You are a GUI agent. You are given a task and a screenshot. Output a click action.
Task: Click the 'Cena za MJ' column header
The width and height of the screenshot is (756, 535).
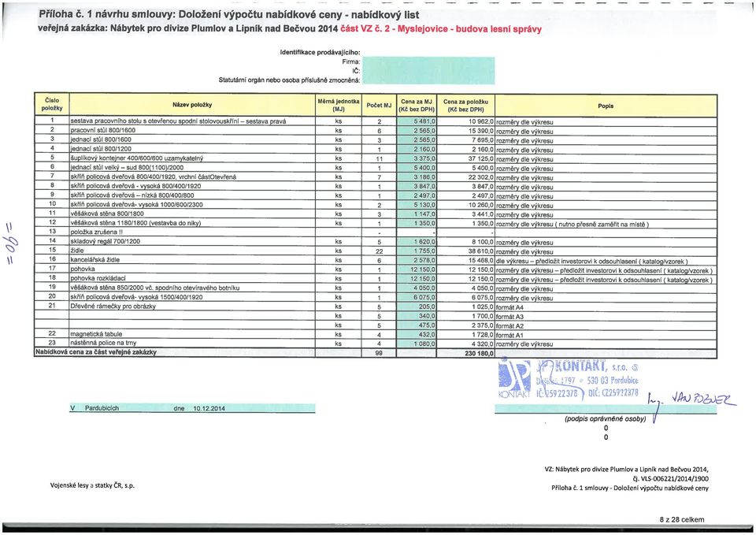coord(417,105)
